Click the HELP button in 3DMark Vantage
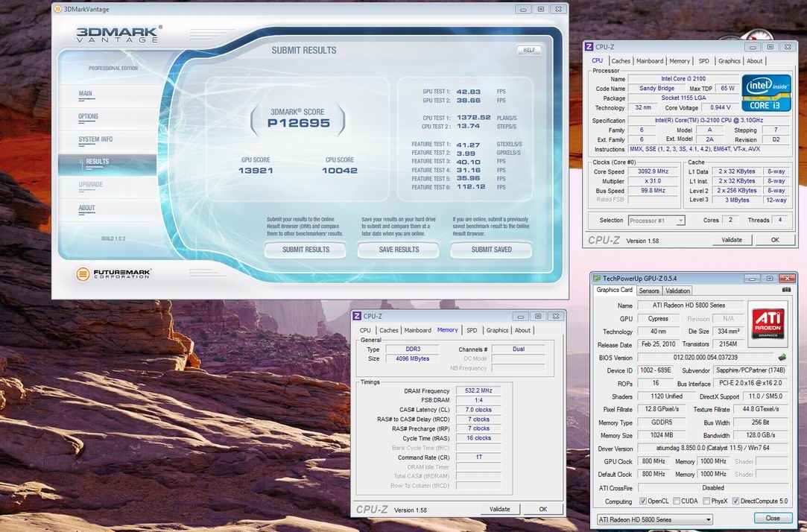The height and width of the screenshot is (532, 807). tap(529, 50)
